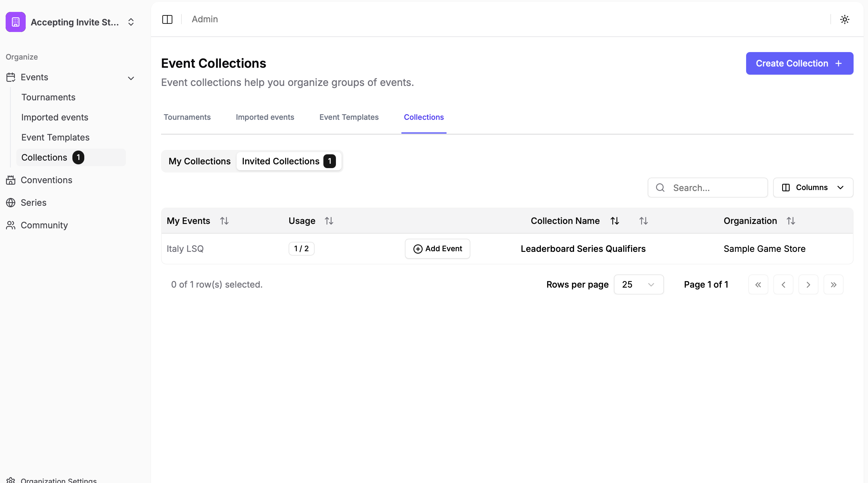Open the organization switcher chevrons
Screen dimensions: 868x483
131,22
